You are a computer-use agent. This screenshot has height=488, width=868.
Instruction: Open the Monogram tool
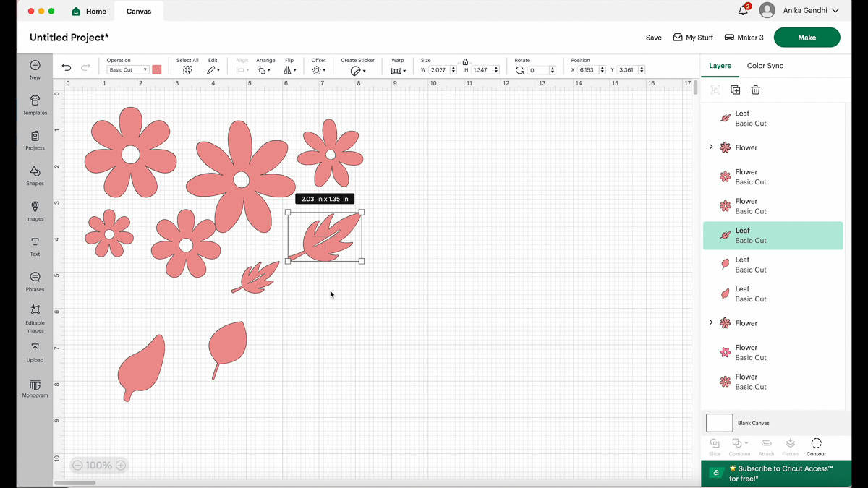[35, 385]
